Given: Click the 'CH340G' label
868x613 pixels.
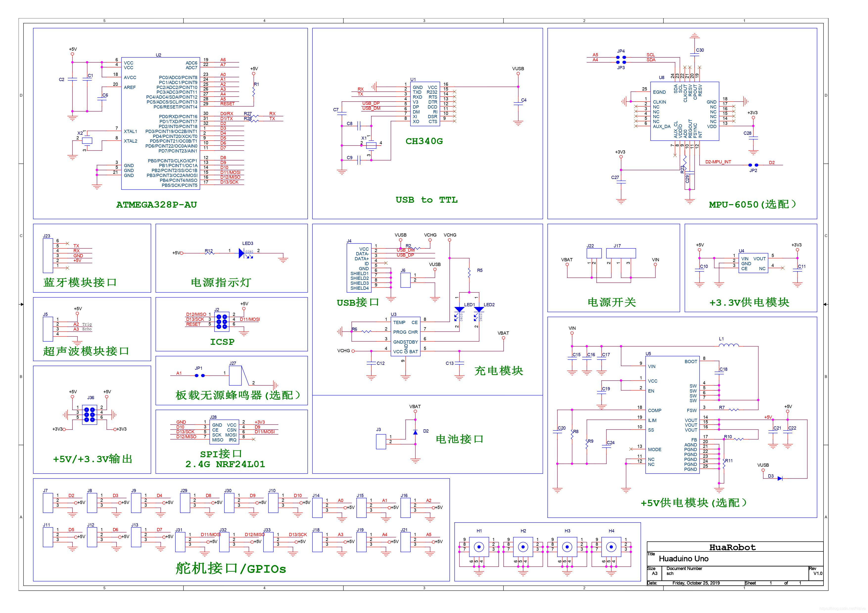Looking at the screenshot, I should 424,141.
